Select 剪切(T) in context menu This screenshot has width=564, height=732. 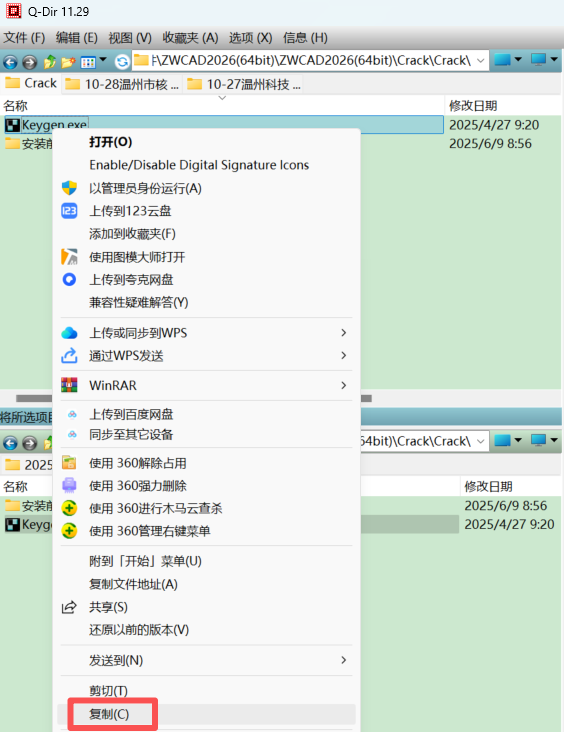[x=206, y=690]
